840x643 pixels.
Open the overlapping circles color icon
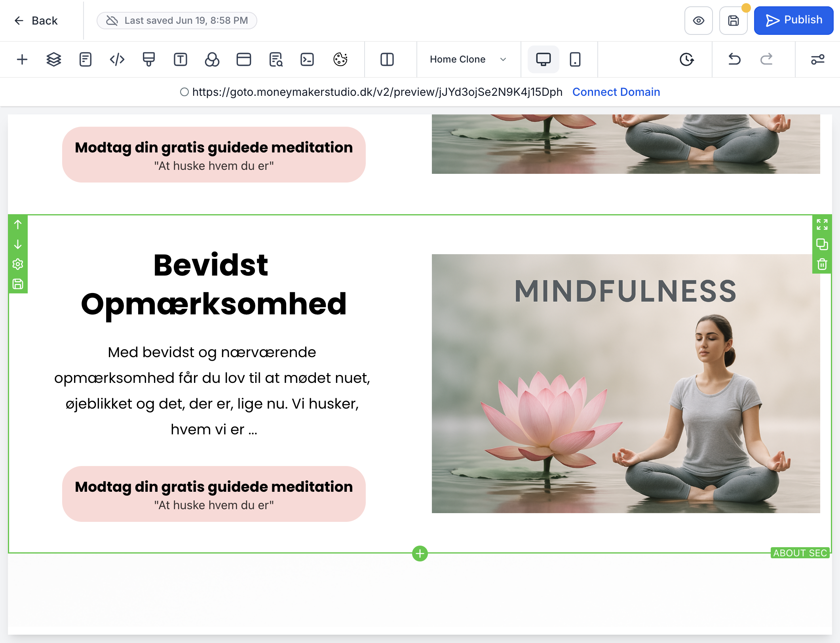[212, 59]
